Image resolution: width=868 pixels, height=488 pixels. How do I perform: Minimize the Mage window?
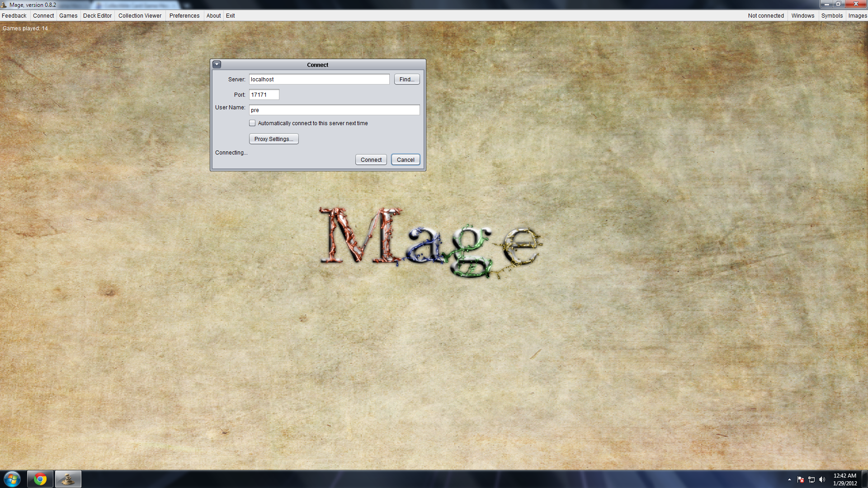pos(826,4)
